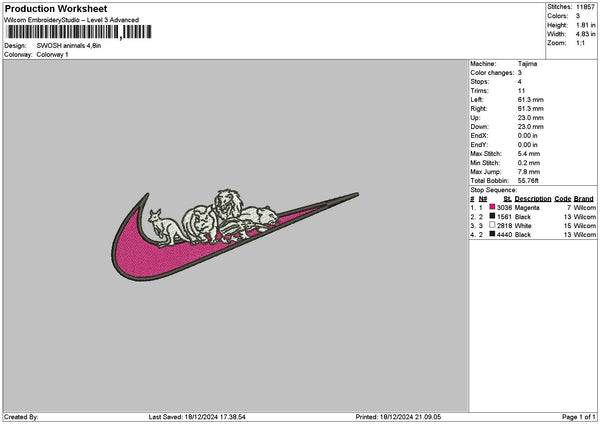Click the barcode under the worksheet title
Viewport: 600px width, 424px height.
(x=79, y=32)
